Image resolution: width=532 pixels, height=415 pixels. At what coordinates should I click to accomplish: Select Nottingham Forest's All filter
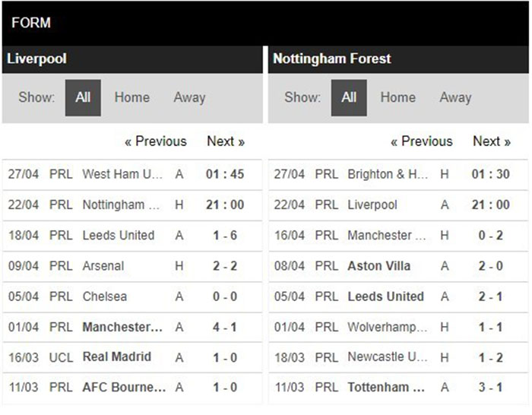click(x=349, y=97)
